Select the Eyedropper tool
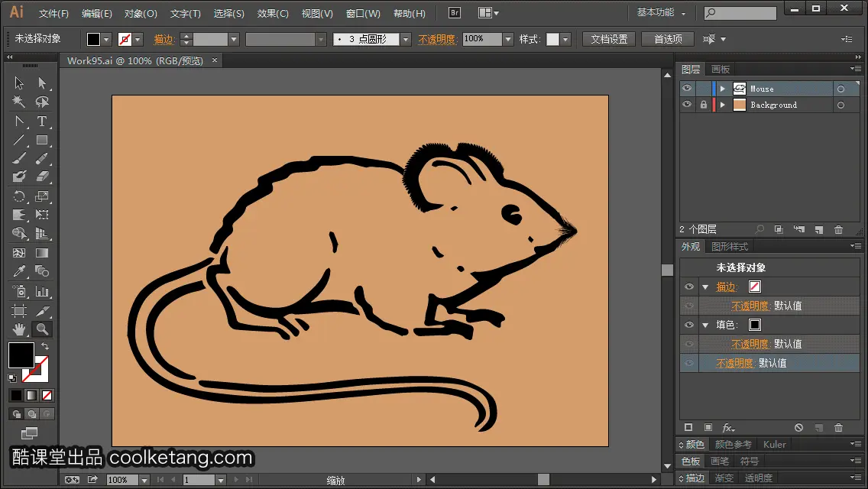Image resolution: width=868 pixels, height=489 pixels. pos(19,271)
